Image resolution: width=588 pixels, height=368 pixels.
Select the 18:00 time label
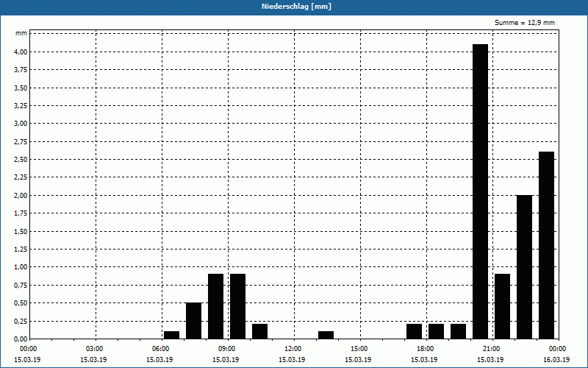(x=425, y=349)
